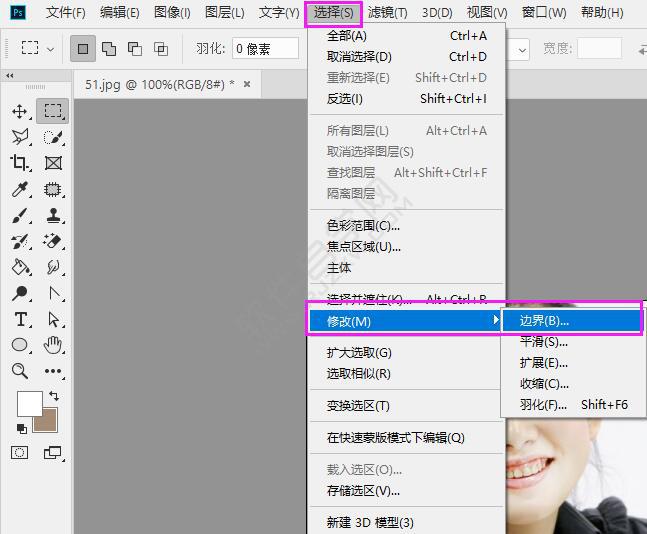
Task: Select the Paint Bucket tool
Action: [19, 267]
